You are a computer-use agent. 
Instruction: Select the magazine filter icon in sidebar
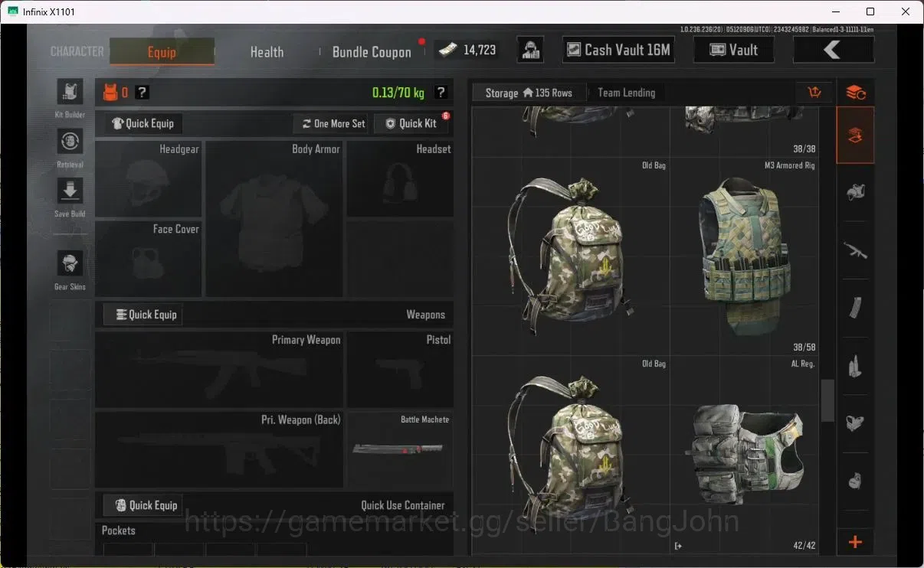coord(855,308)
